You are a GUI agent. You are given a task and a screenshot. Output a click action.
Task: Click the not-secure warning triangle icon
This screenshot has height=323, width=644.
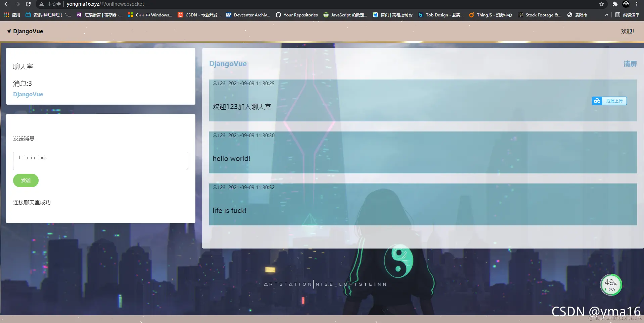pyautogui.click(x=42, y=4)
